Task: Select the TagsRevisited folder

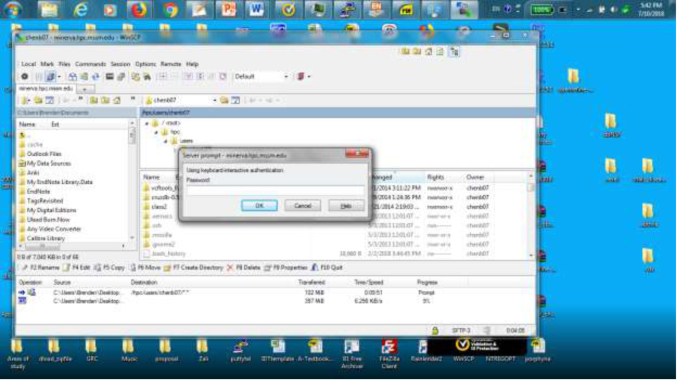Action: [x=45, y=201]
